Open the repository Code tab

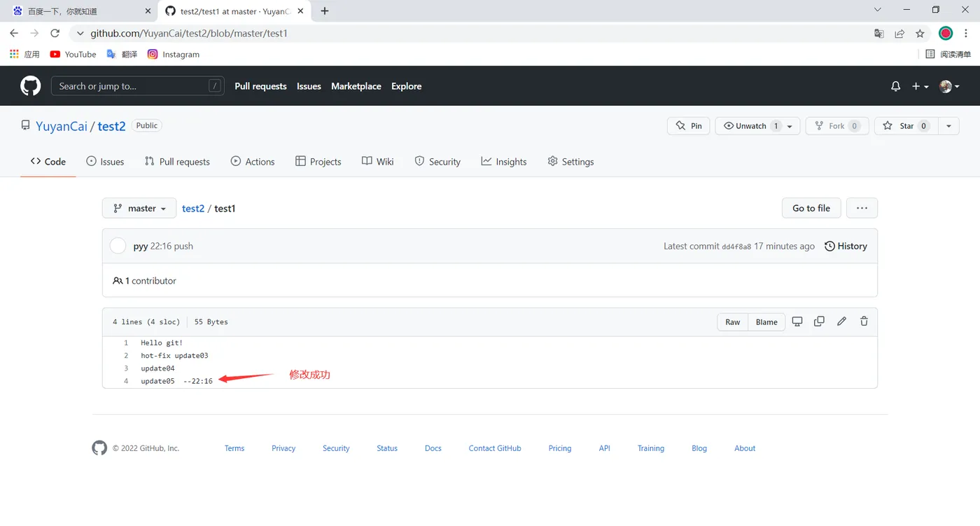pyautogui.click(x=48, y=162)
